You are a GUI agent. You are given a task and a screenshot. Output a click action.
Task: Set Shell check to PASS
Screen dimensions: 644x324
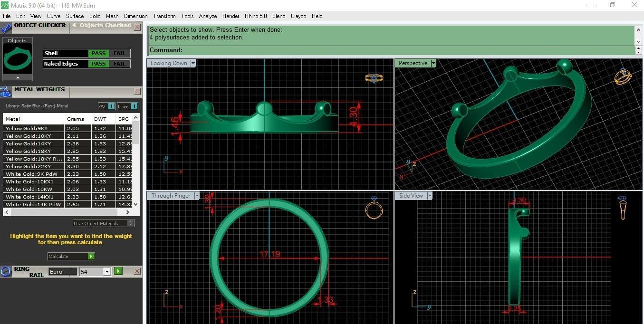coord(98,53)
